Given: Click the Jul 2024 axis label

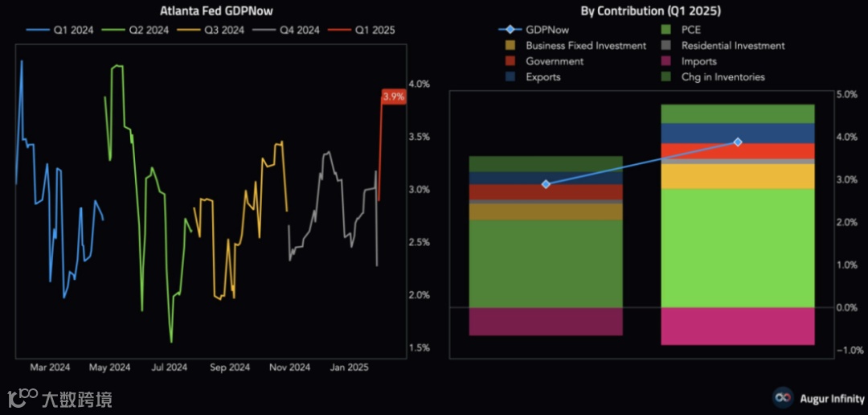Looking at the screenshot, I should pos(168,368).
